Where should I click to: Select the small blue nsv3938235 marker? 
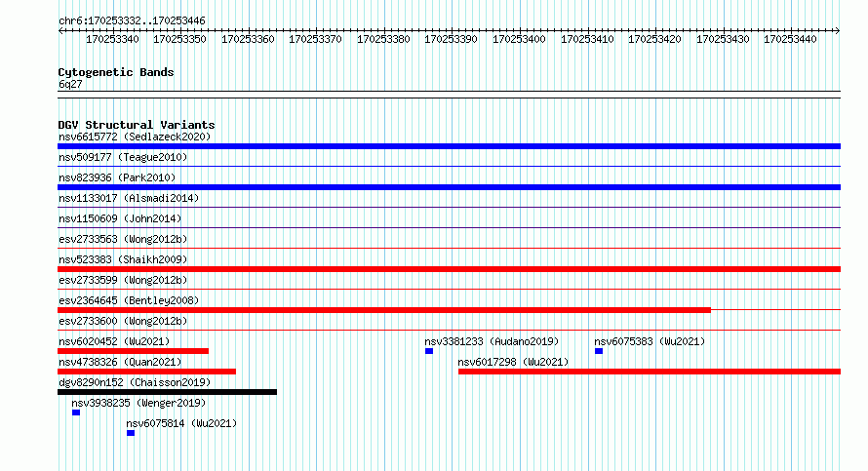(x=76, y=412)
